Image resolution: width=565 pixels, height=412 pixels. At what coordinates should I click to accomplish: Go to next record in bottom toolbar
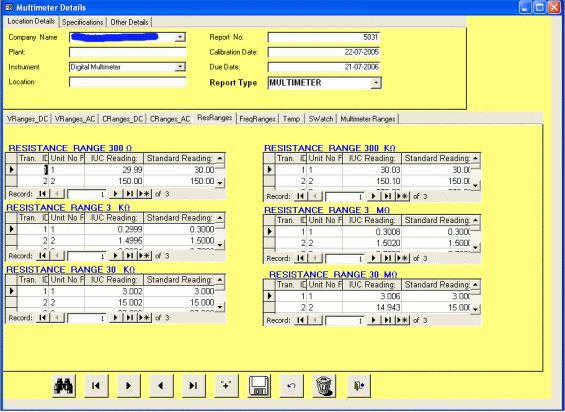[x=129, y=386]
